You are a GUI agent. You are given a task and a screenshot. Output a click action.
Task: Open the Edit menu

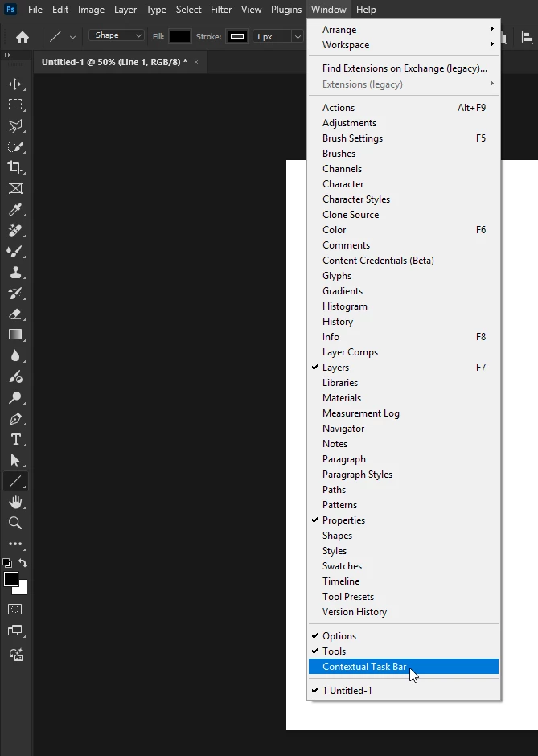(x=60, y=10)
